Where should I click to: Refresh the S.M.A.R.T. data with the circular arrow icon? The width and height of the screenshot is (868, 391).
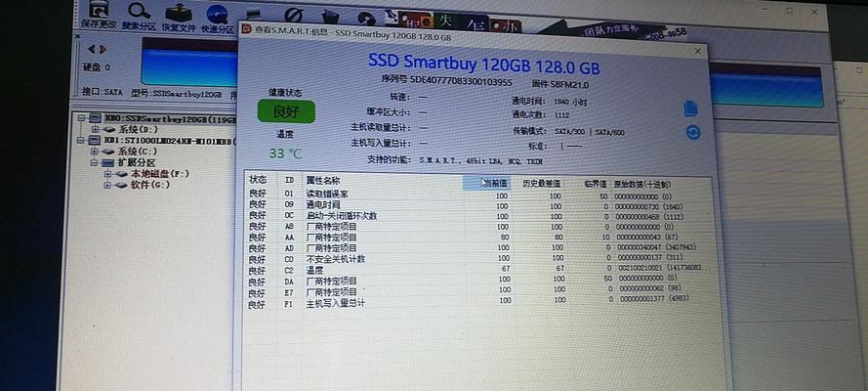pyautogui.click(x=692, y=132)
